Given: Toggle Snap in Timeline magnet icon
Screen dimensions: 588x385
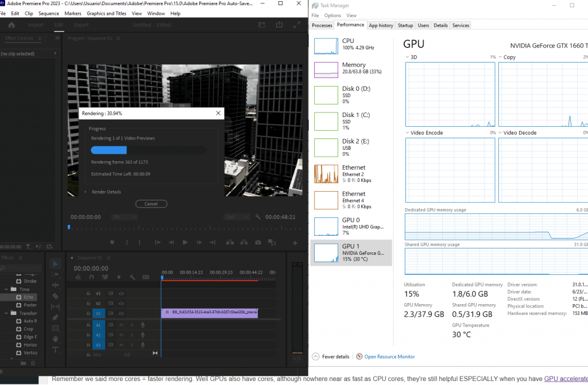Looking at the screenshot, I should pyautogui.click(x=91, y=277).
